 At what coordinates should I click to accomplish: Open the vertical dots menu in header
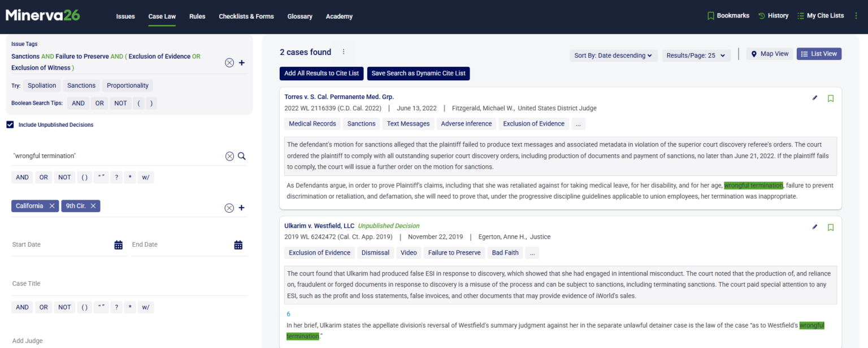856,16
